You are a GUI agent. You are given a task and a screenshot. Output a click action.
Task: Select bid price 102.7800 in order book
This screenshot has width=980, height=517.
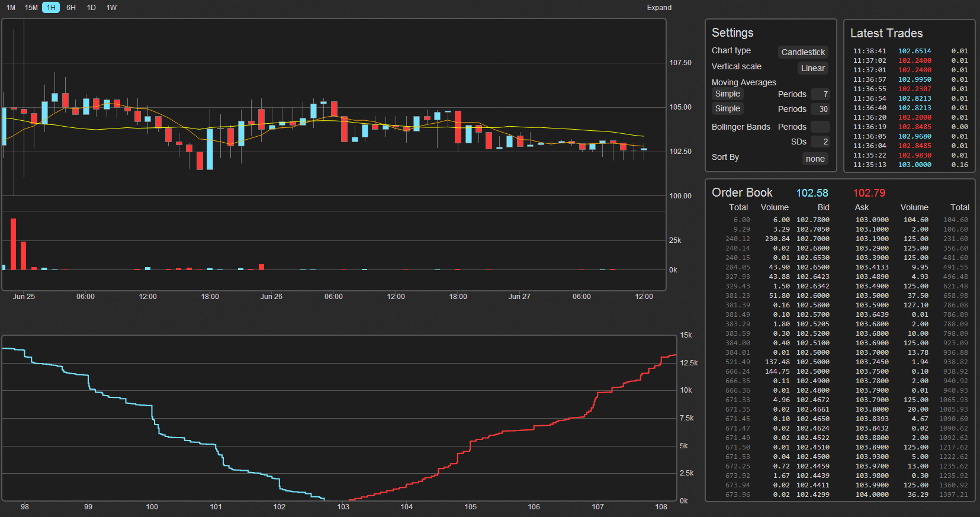pyautogui.click(x=813, y=220)
